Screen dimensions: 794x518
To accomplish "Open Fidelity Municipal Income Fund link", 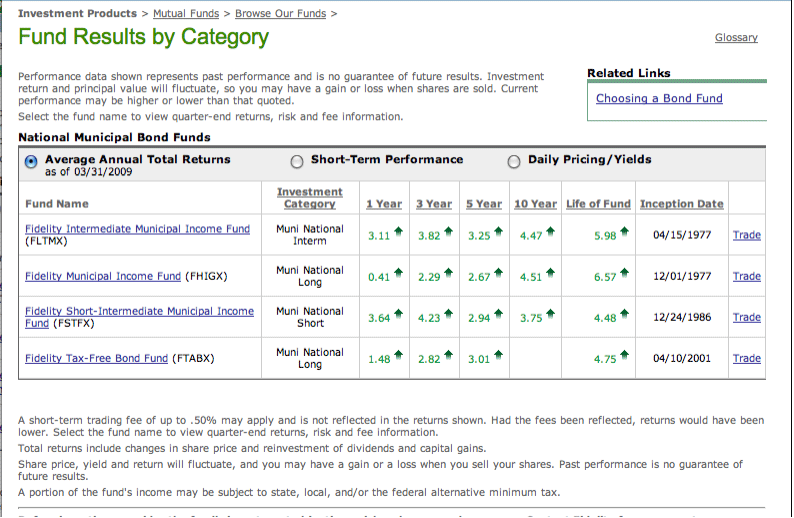I will 103,276.
